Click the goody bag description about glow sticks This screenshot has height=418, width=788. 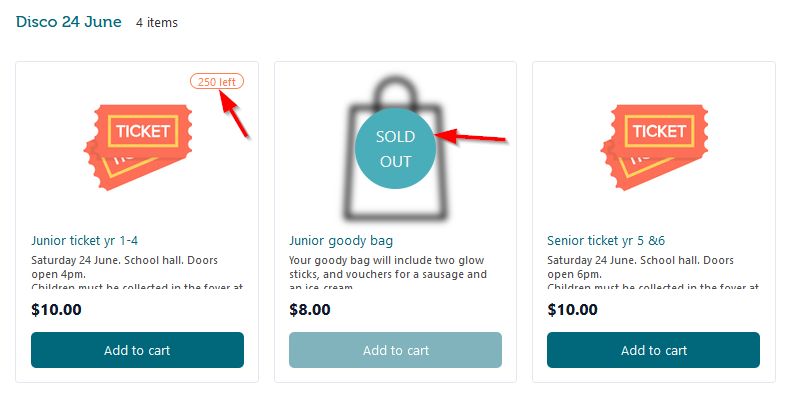coord(388,272)
